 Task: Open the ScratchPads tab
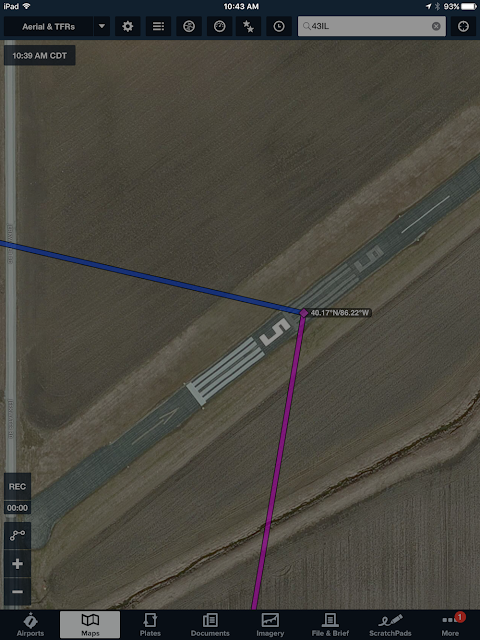point(390,624)
